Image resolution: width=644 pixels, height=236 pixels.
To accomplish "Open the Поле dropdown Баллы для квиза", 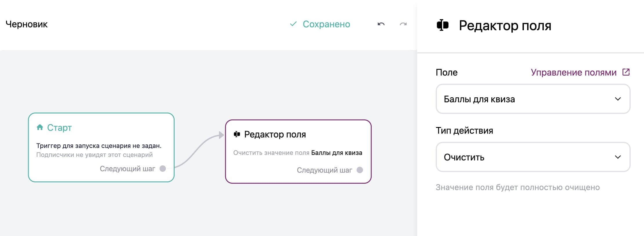I will point(533,99).
